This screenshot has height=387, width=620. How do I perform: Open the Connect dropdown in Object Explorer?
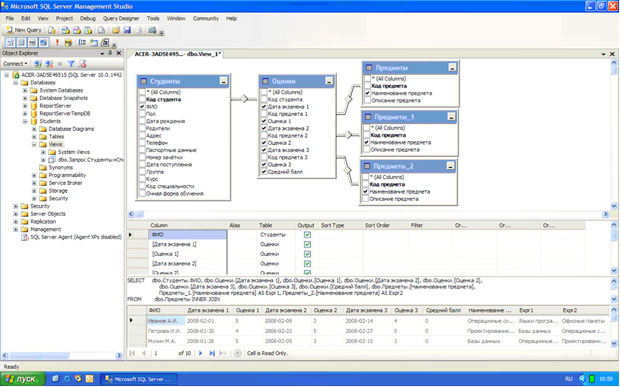[x=15, y=64]
